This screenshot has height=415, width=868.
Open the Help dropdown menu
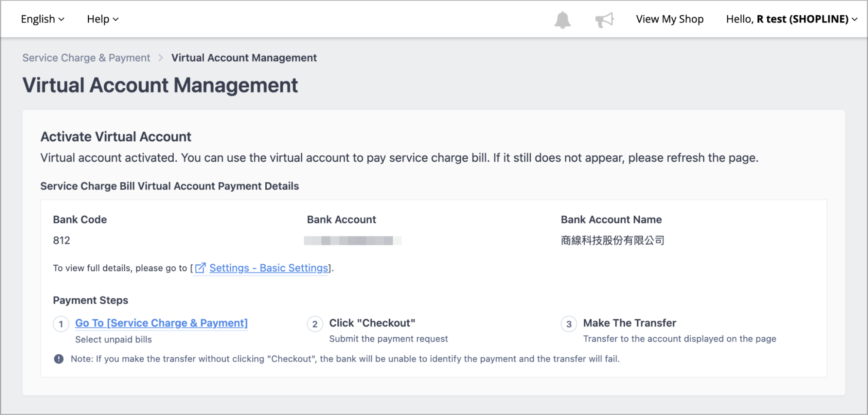pos(103,19)
